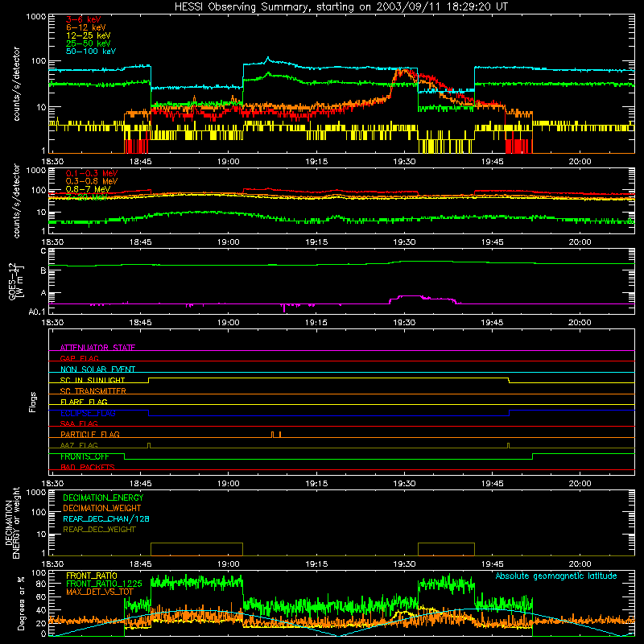The width and height of the screenshot is (644, 644).
Task: Click the vertical Flags axis title
Action: pos(33,402)
